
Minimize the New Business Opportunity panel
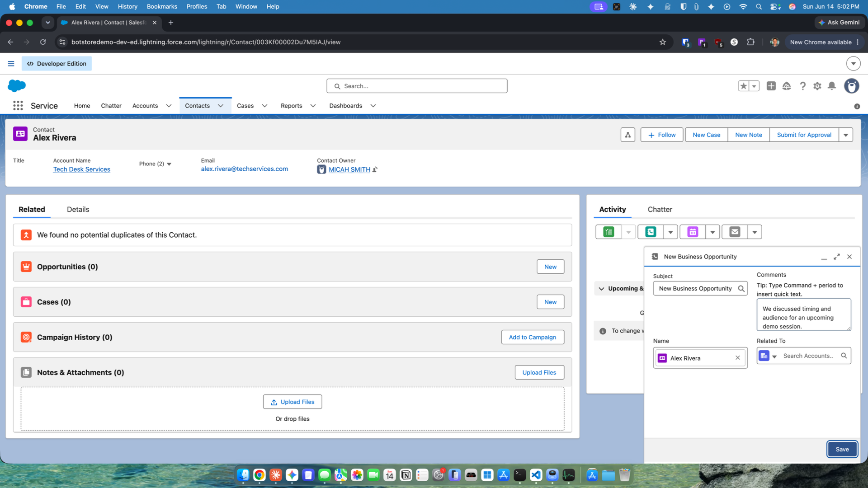coord(824,257)
